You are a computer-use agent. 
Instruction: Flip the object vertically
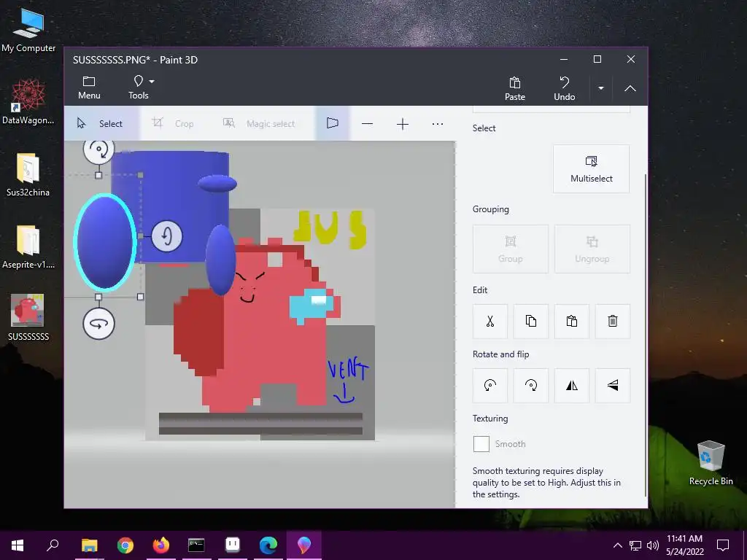tap(613, 385)
